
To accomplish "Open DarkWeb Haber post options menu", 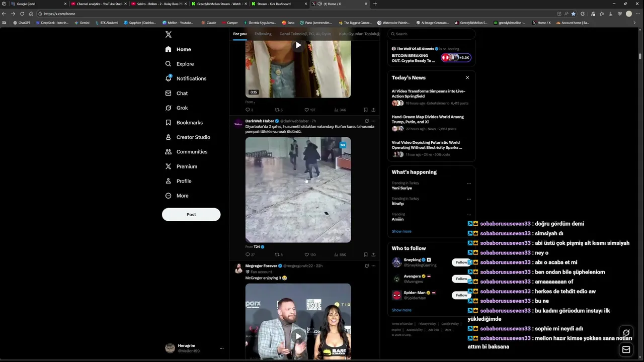I will click(x=373, y=121).
